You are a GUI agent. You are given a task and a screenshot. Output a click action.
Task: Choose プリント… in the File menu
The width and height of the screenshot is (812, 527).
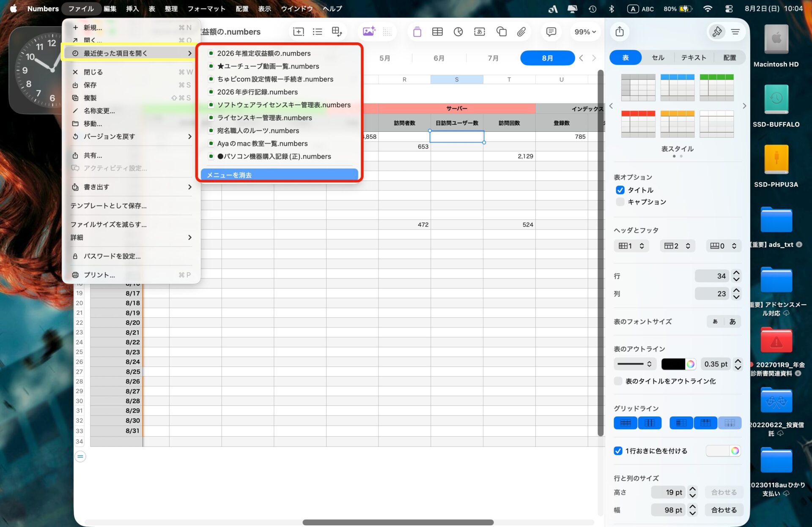click(131, 275)
